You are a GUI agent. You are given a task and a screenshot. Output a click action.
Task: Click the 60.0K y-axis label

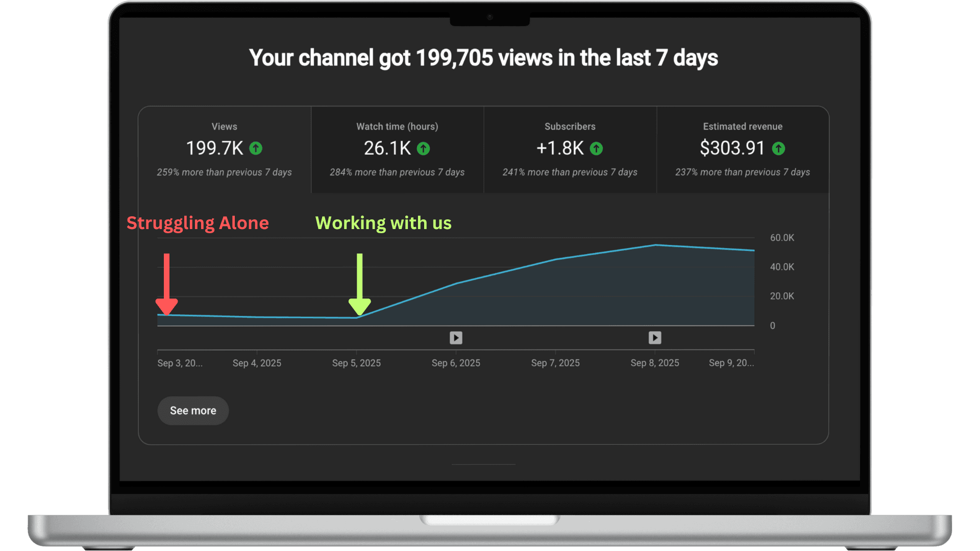[782, 237]
